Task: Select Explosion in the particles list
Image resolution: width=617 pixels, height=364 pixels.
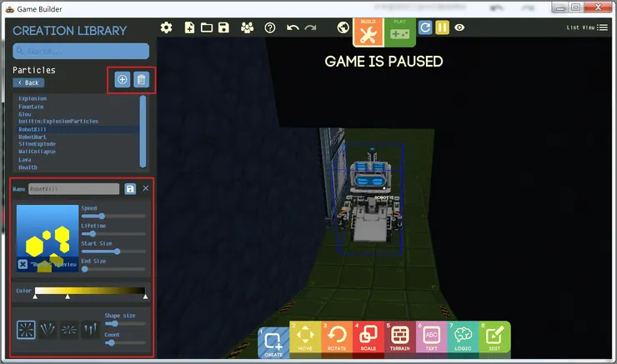Action: [33, 98]
